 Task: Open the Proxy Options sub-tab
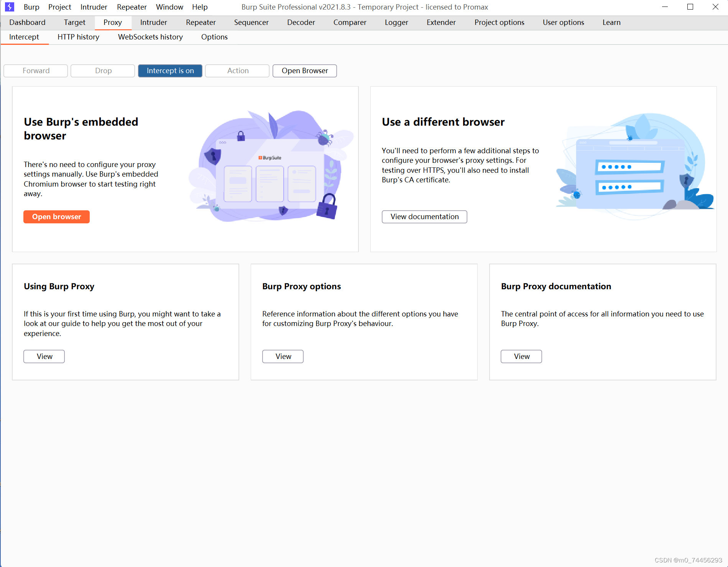pyautogui.click(x=214, y=37)
